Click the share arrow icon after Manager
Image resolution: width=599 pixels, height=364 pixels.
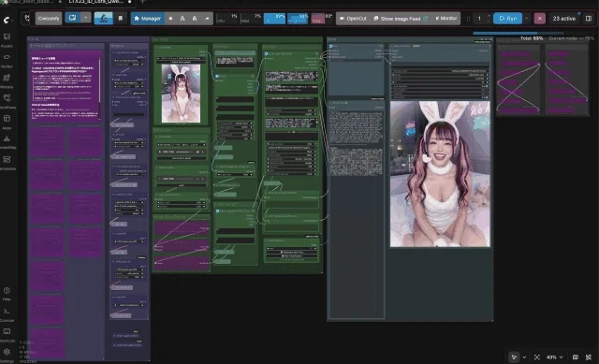[x=207, y=19]
